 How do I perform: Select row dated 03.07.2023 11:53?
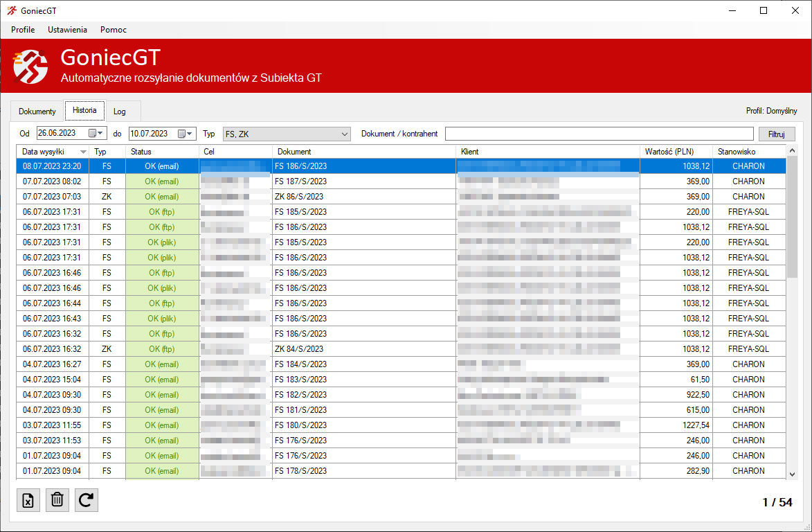coord(402,441)
